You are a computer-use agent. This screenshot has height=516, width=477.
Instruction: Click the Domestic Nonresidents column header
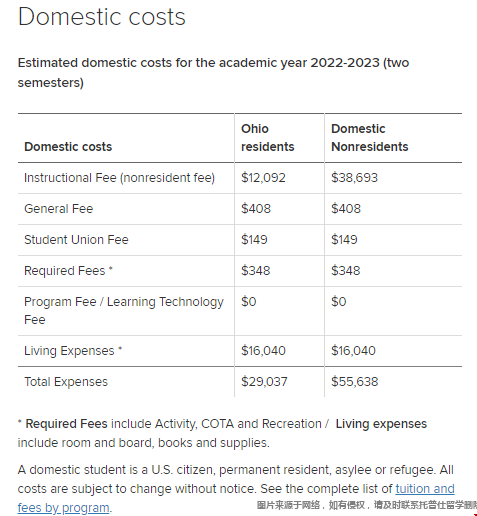(370, 138)
